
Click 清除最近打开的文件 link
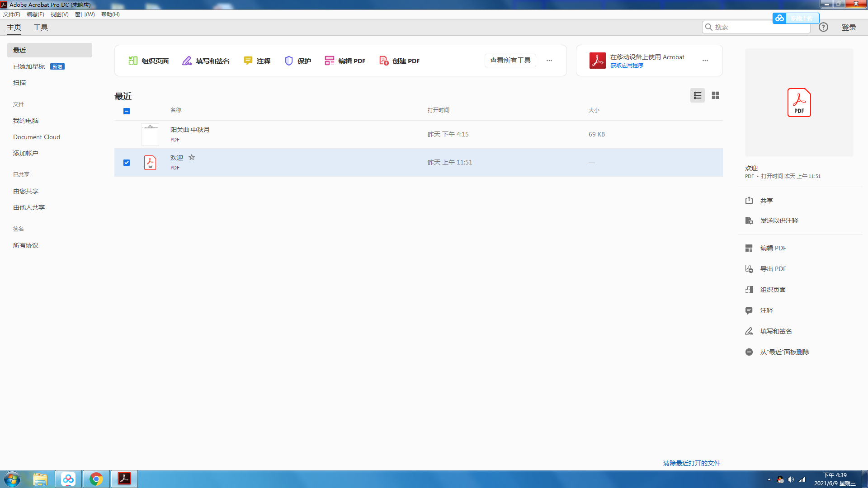point(691,463)
